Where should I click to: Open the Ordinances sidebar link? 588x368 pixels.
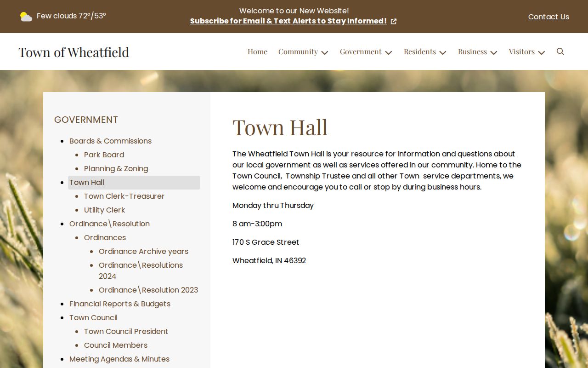click(105, 237)
